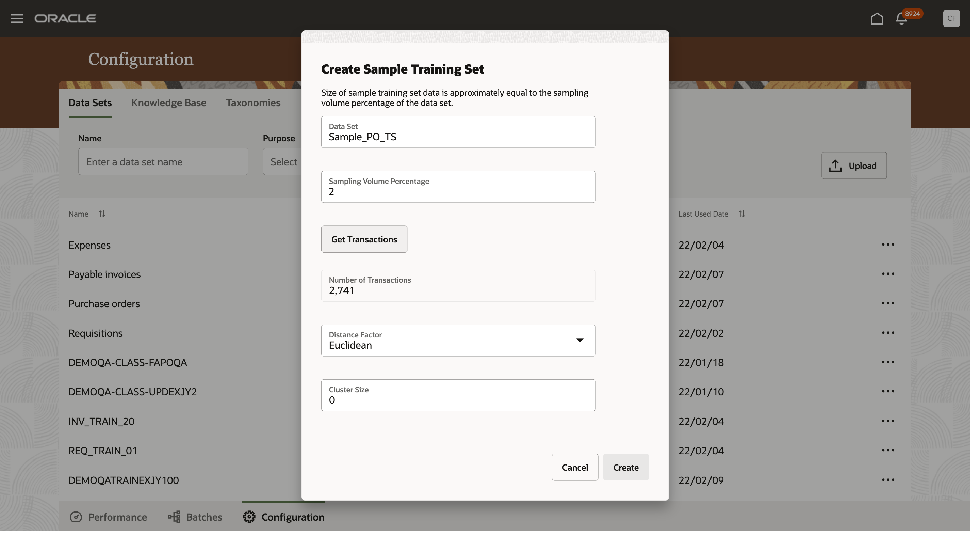This screenshot has height=536, width=980.
Task: Cancel the Create Sample Training Set dialog
Action: [x=574, y=467]
